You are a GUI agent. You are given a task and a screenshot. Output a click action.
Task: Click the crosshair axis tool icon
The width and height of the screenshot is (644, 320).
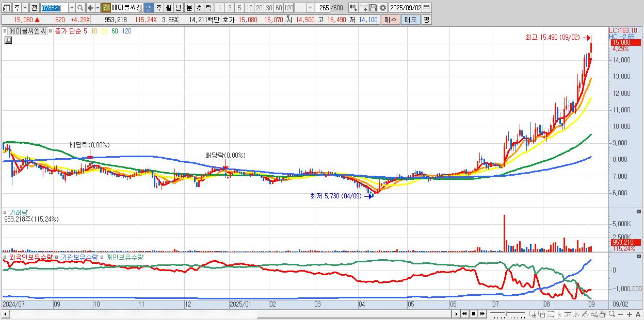click(559, 314)
